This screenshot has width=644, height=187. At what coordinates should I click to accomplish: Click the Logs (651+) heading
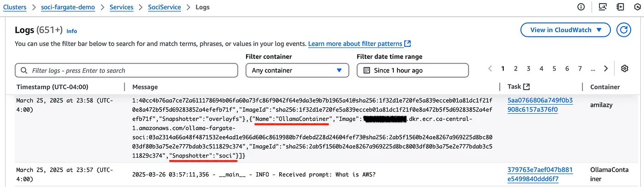coord(39,30)
